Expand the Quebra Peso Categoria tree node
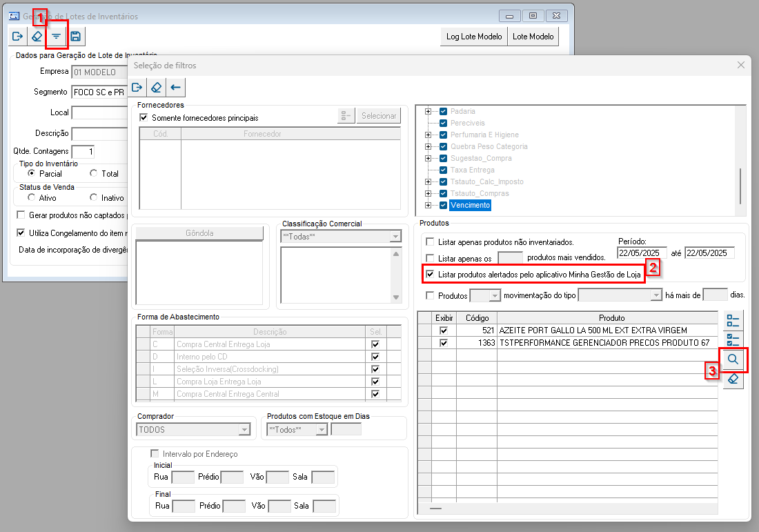This screenshot has height=532, width=759. click(x=428, y=146)
